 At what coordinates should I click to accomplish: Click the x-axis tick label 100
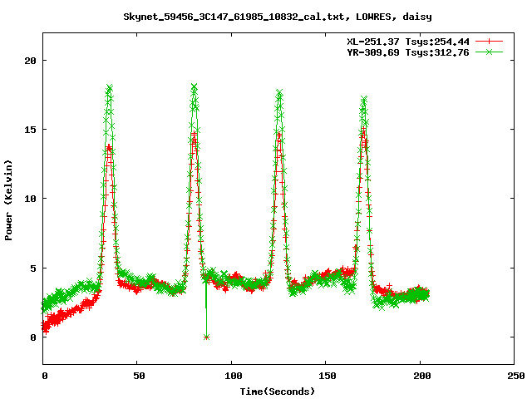click(234, 376)
